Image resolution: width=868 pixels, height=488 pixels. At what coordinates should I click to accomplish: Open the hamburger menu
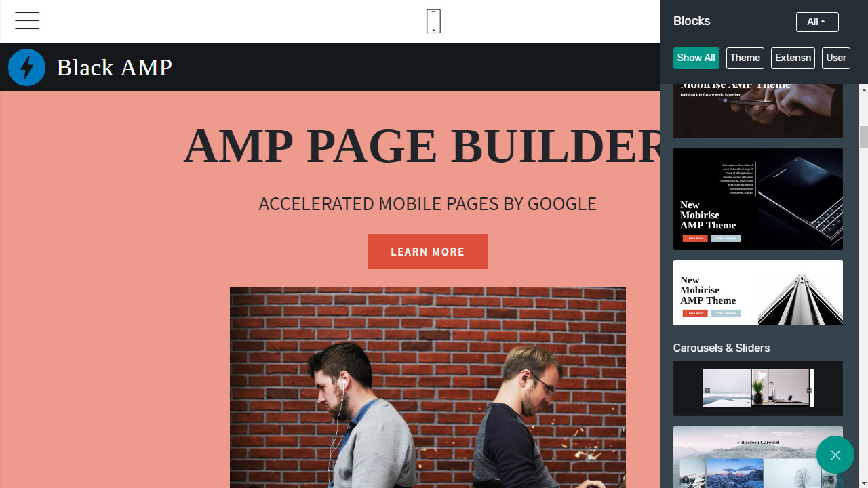click(27, 21)
